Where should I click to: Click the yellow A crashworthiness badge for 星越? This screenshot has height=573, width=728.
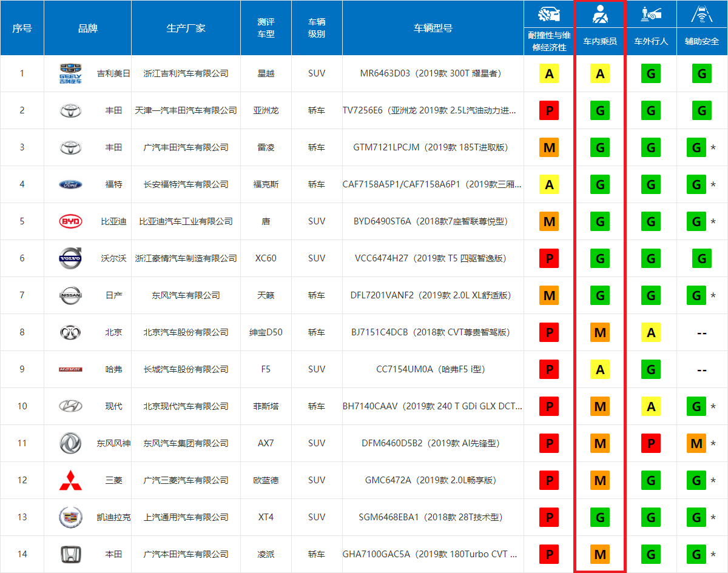549,74
